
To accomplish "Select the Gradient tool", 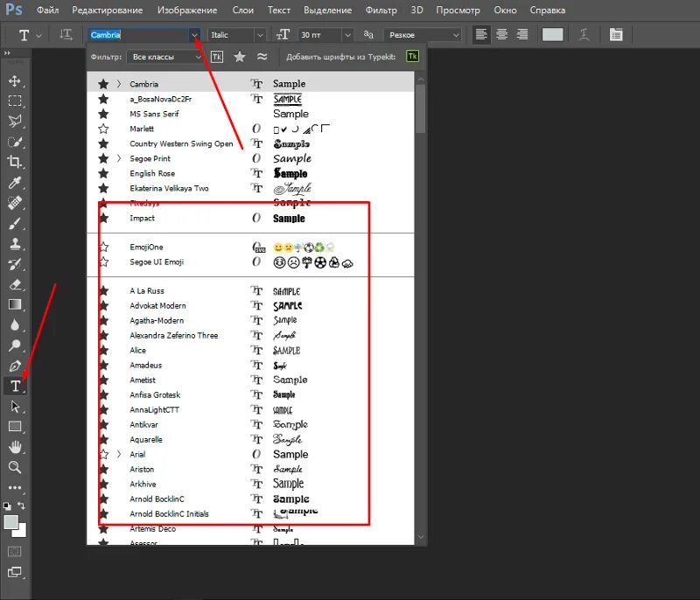I will click(15, 304).
